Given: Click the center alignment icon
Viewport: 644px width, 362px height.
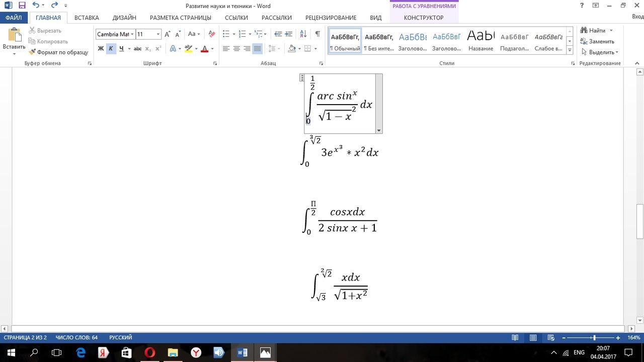Looking at the screenshot, I should click(236, 48).
